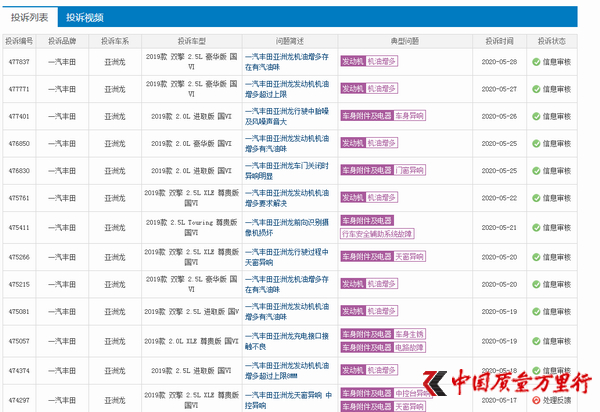Click 车身生锈 tag in complaint 475057 row
600x412 pixels.
409,334
